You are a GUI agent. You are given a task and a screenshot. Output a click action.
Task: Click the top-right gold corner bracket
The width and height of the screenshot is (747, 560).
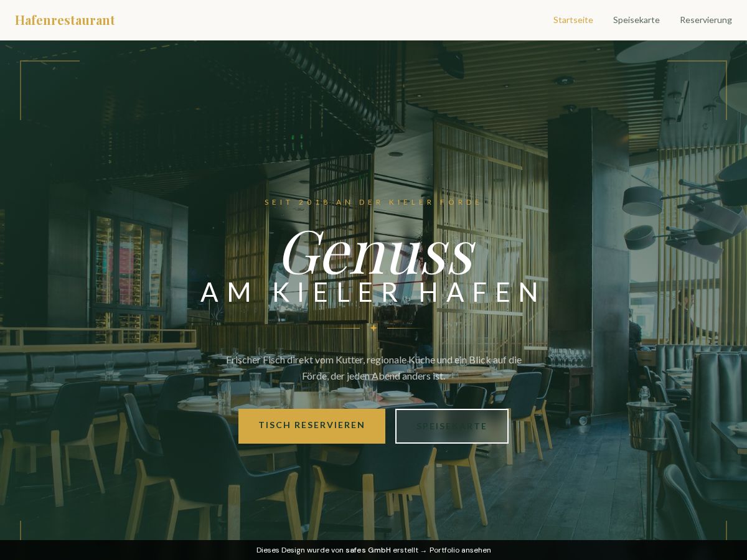coord(697,90)
